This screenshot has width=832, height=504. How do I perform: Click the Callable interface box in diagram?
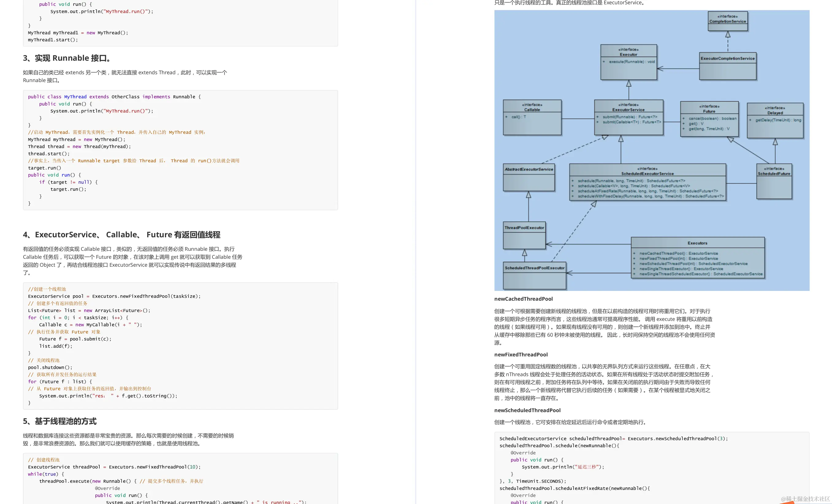532,117
